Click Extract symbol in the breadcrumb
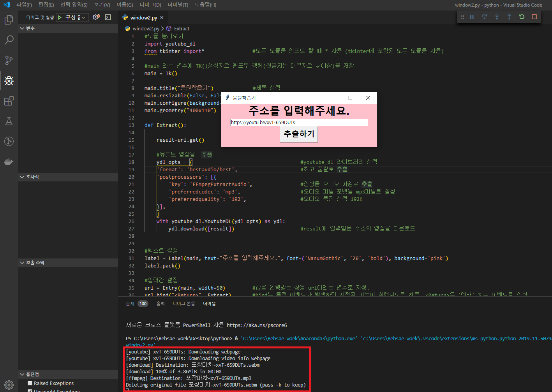Image resolution: width=552 pixels, height=392 pixels. (182, 28)
